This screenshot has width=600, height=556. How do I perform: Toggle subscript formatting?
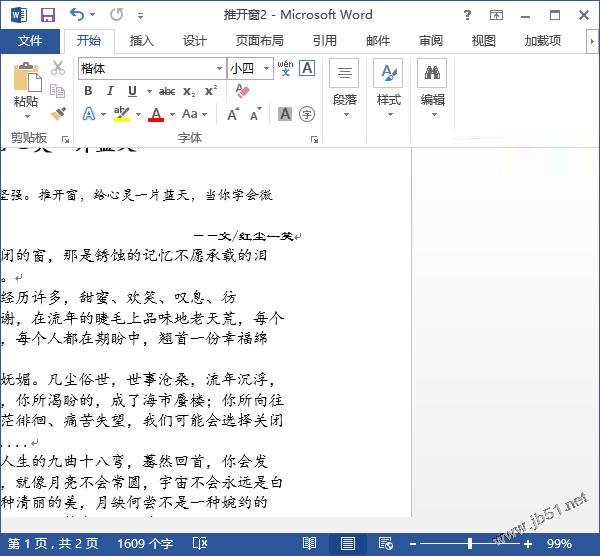189,91
